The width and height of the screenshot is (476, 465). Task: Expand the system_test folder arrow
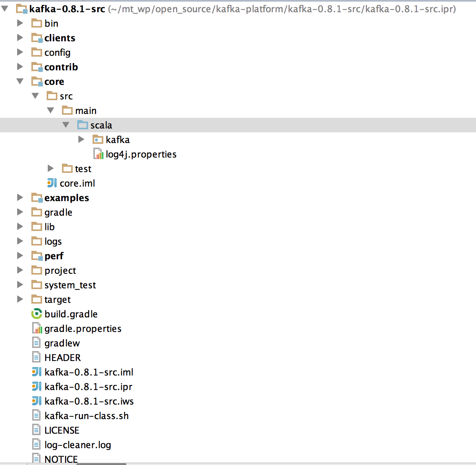tap(20, 285)
